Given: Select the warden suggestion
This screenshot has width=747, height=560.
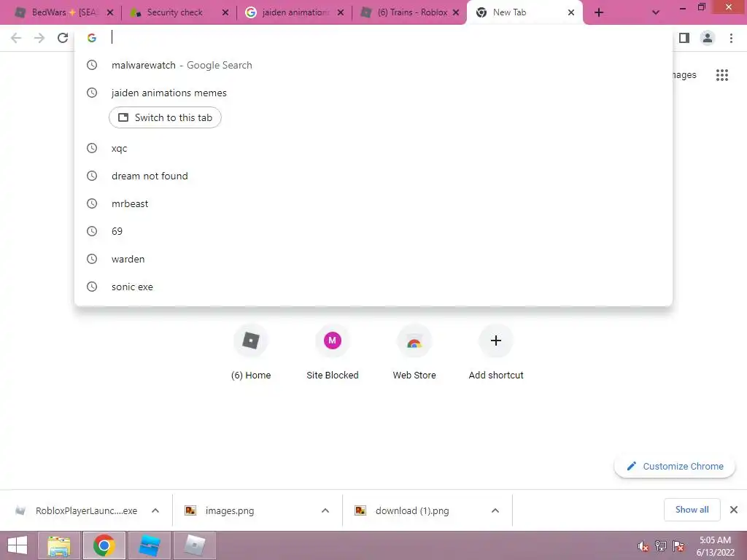Looking at the screenshot, I should point(373,259).
